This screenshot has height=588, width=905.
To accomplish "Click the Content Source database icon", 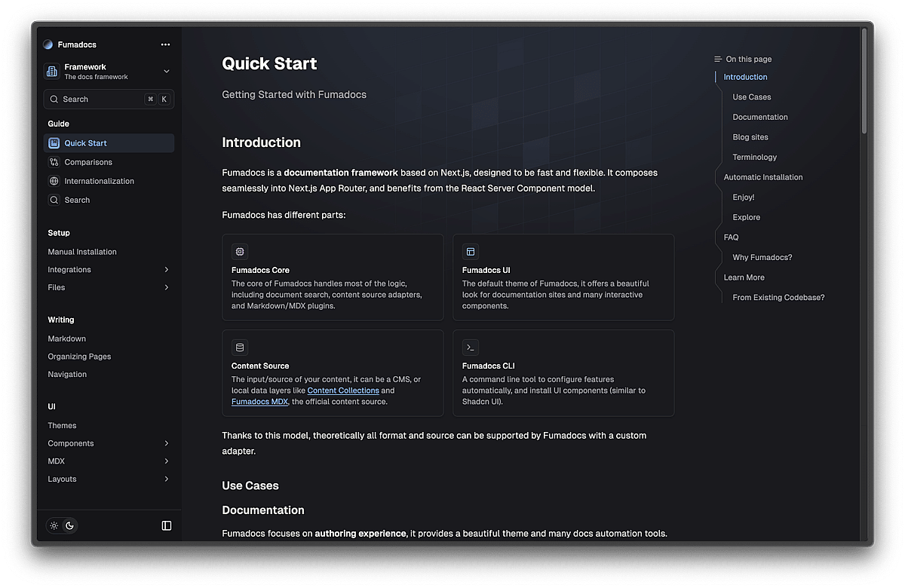I will tap(240, 348).
